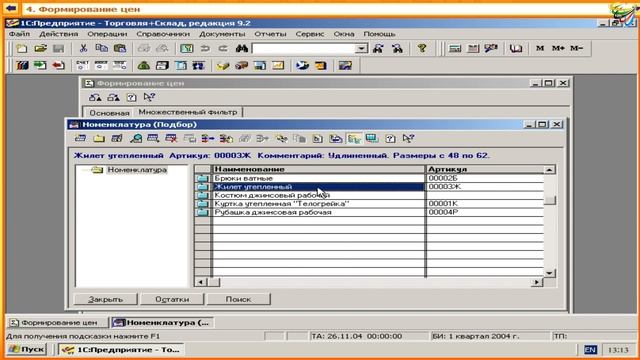
Task: Open the search text combo box dropdown arrow
Action: click(361, 49)
